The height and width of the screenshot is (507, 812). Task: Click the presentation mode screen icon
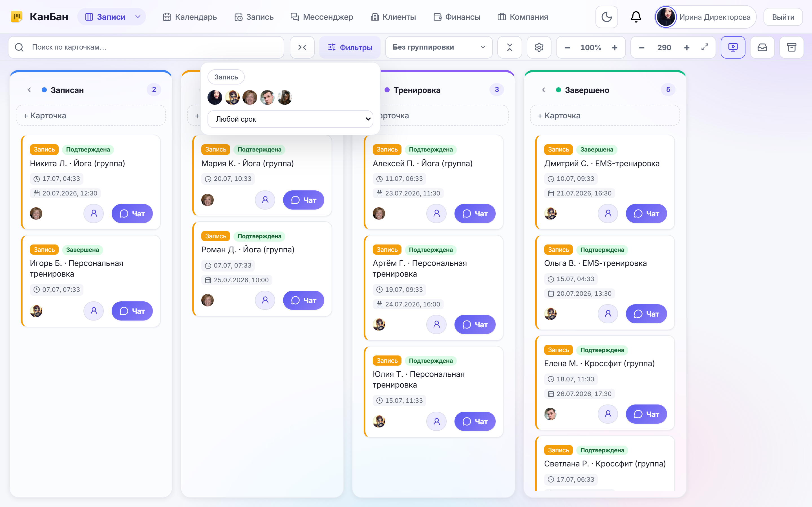tap(733, 47)
